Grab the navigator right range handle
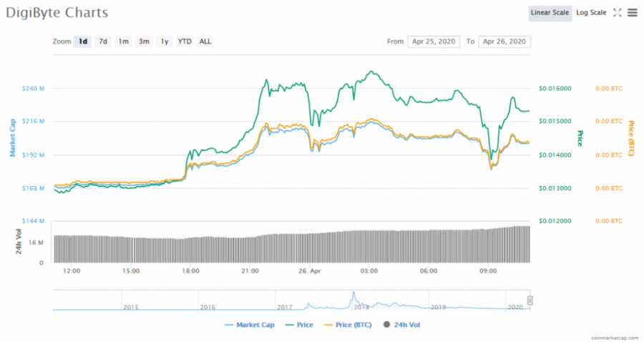 pyautogui.click(x=530, y=301)
